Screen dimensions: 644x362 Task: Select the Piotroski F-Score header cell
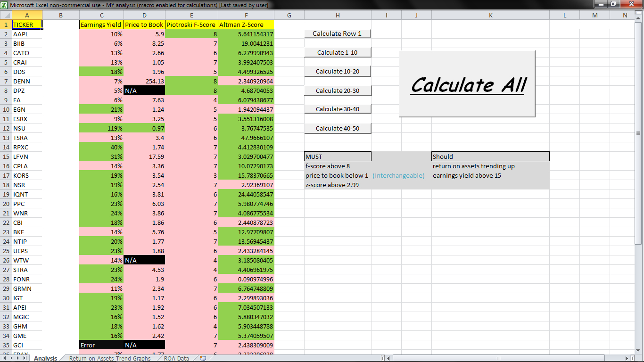(191, 25)
